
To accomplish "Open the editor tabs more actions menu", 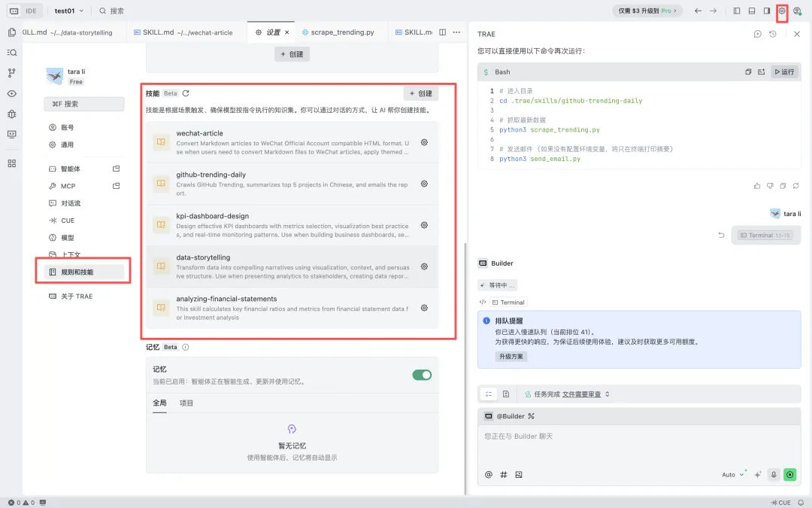I will coord(456,32).
